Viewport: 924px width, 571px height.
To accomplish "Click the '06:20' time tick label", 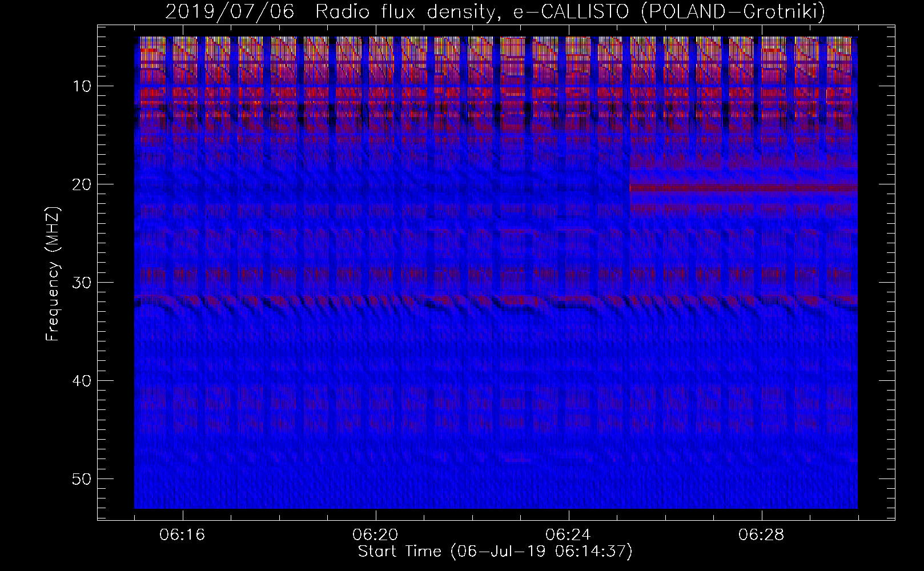I will click(x=375, y=535).
